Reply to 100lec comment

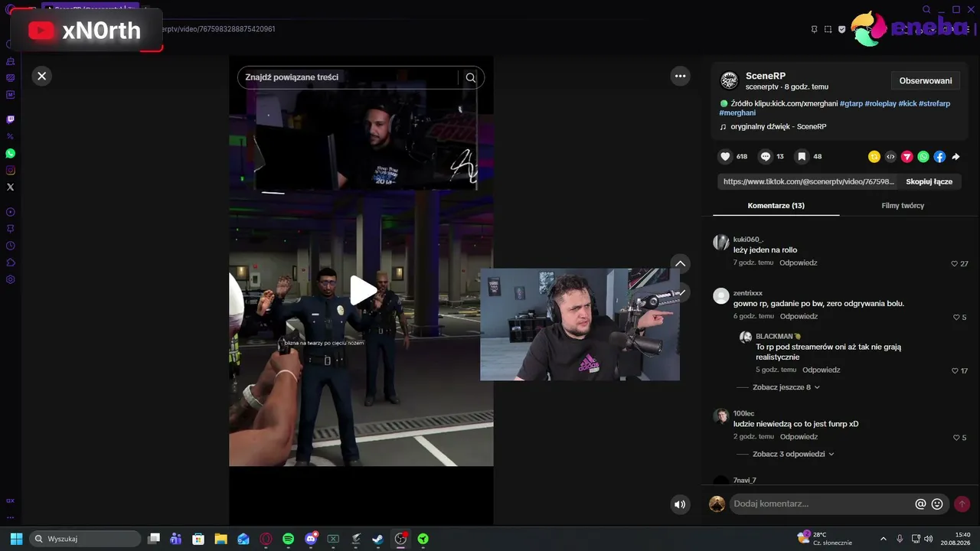click(799, 437)
